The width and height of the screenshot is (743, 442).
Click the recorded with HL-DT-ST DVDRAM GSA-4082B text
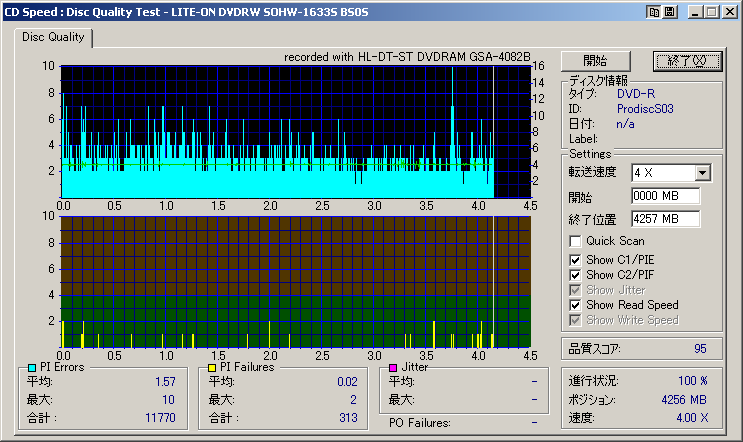point(407,57)
